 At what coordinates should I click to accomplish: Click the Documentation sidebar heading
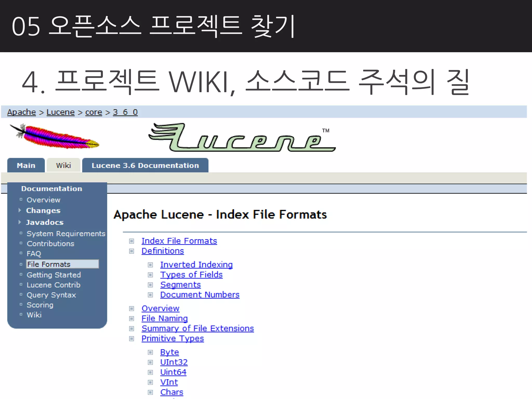click(52, 189)
